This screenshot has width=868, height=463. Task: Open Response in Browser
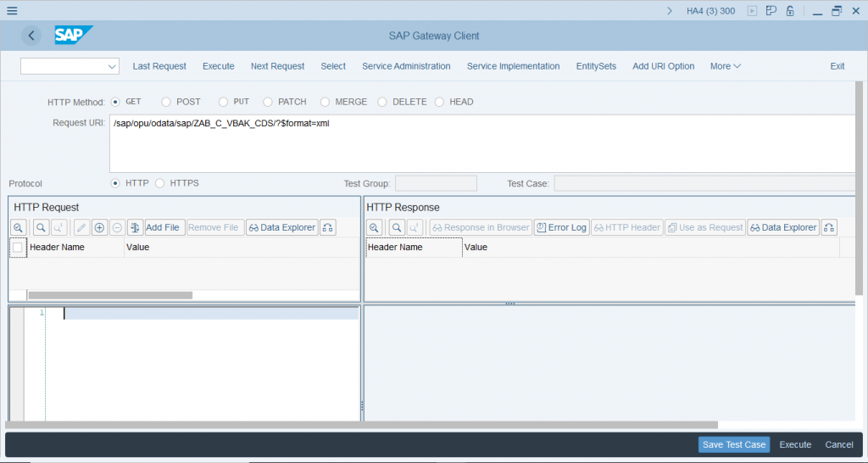point(481,227)
